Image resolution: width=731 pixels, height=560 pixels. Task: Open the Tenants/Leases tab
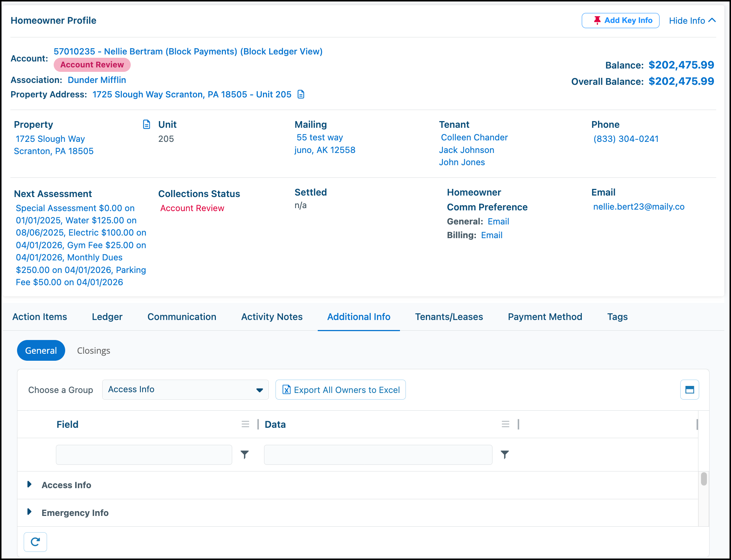449,317
